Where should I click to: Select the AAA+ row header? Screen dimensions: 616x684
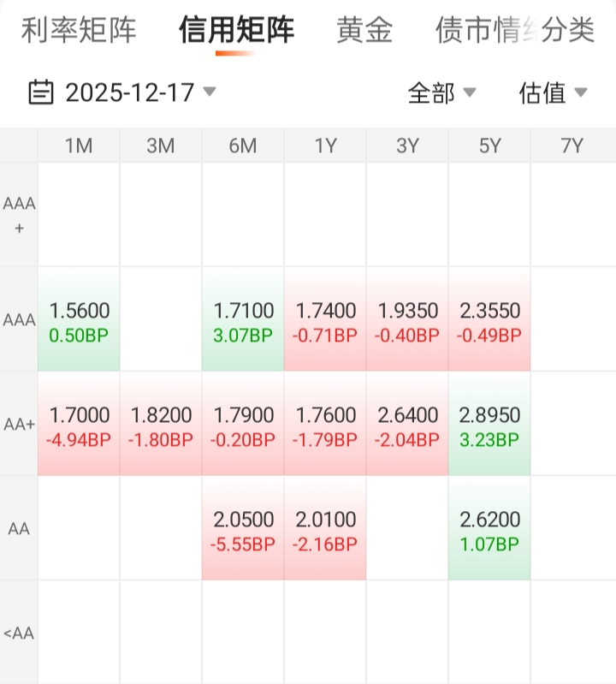click(x=19, y=215)
